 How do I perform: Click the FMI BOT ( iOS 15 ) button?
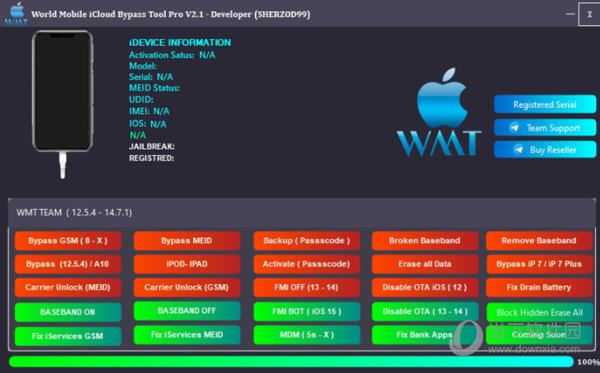point(307,311)
